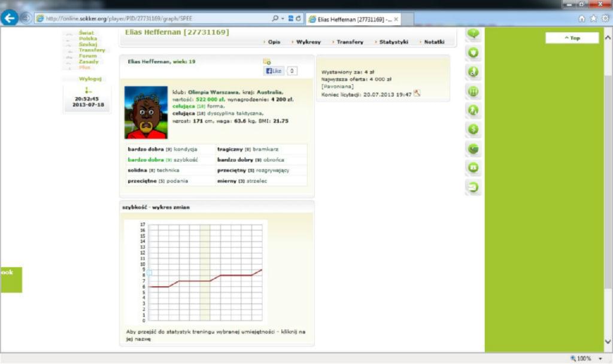
Task: Click the browser forward arrow button
Action: (x=25, y=19)
